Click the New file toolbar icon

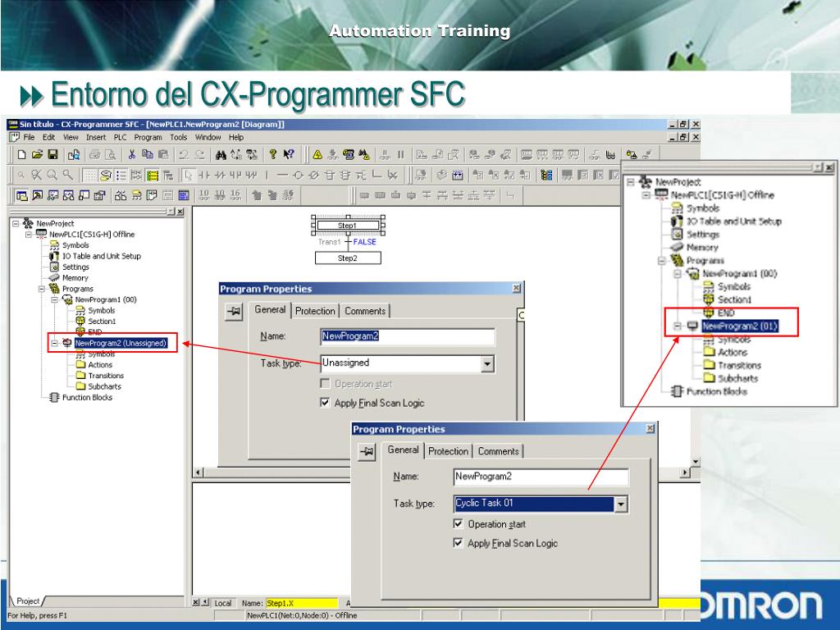(21, 155)
